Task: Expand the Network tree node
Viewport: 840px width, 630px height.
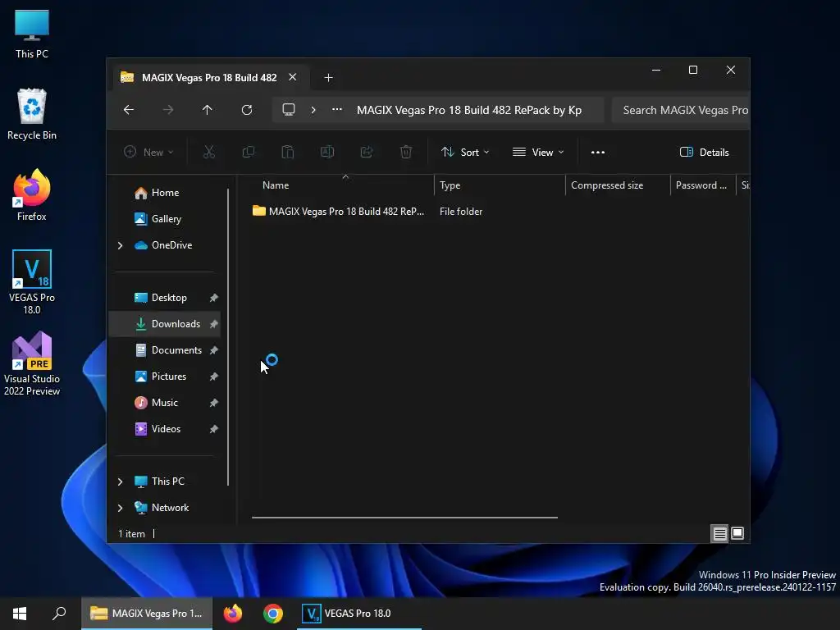Action: pyautogui.click(x=120, y=508)
